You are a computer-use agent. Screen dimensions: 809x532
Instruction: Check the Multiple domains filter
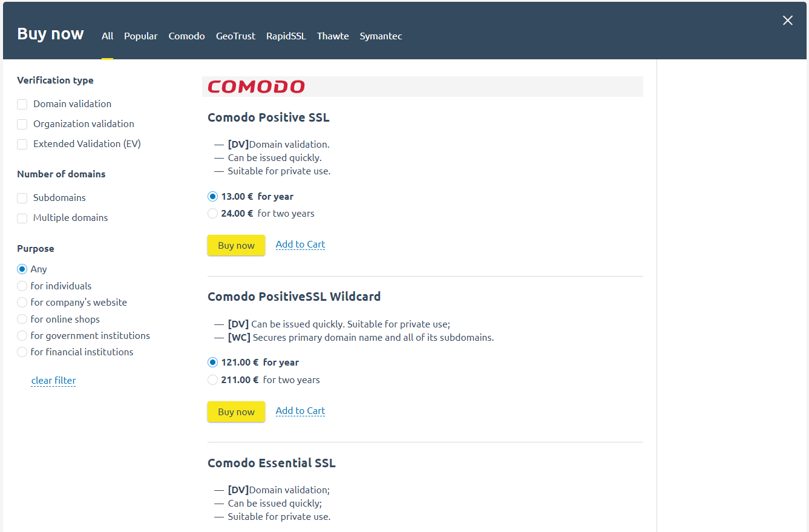[x=22, y=218]
